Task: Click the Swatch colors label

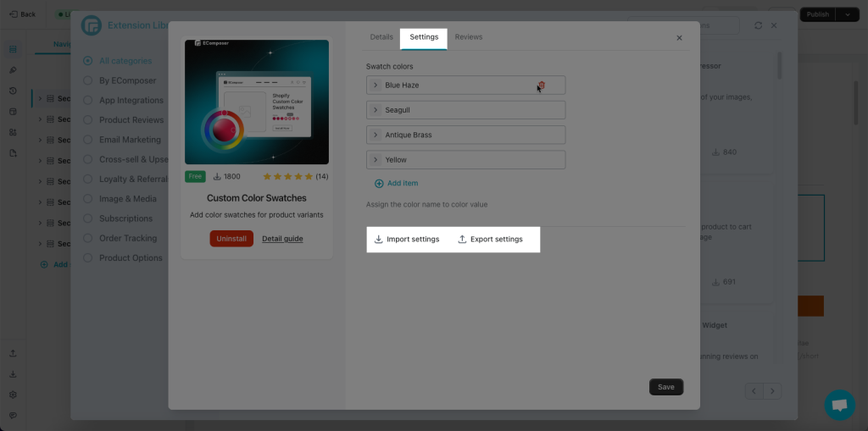Action: click(x=389, y=66)
